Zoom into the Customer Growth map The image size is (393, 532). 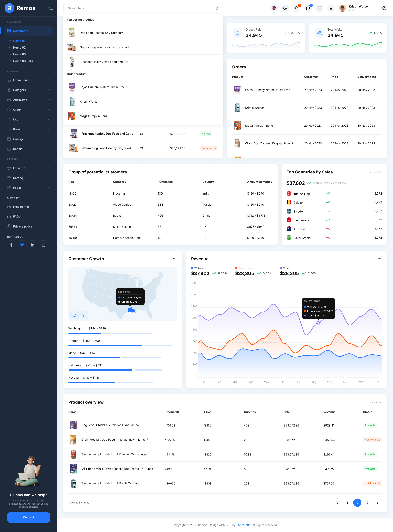84,315
